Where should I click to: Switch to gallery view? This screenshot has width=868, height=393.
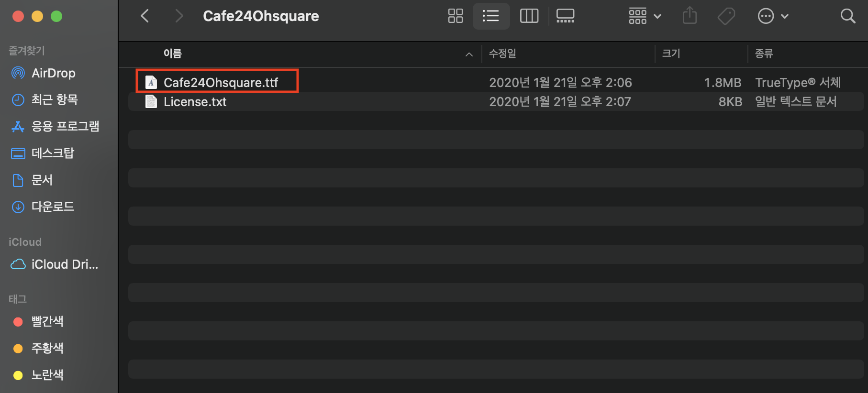(565, 16)
